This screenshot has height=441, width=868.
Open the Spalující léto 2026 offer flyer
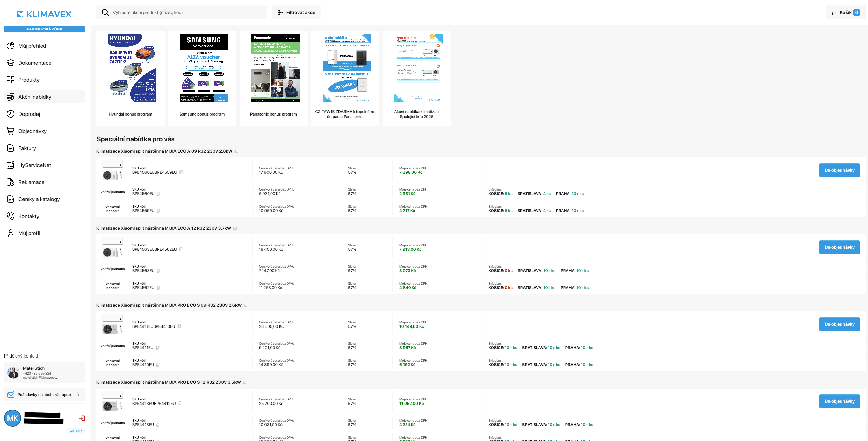click(417, 78)
